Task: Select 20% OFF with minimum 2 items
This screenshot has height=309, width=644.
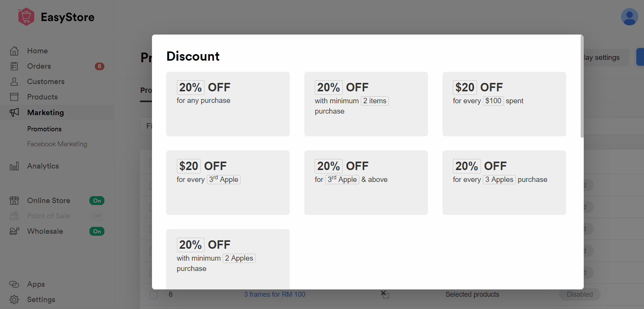Action: [366, 104]
